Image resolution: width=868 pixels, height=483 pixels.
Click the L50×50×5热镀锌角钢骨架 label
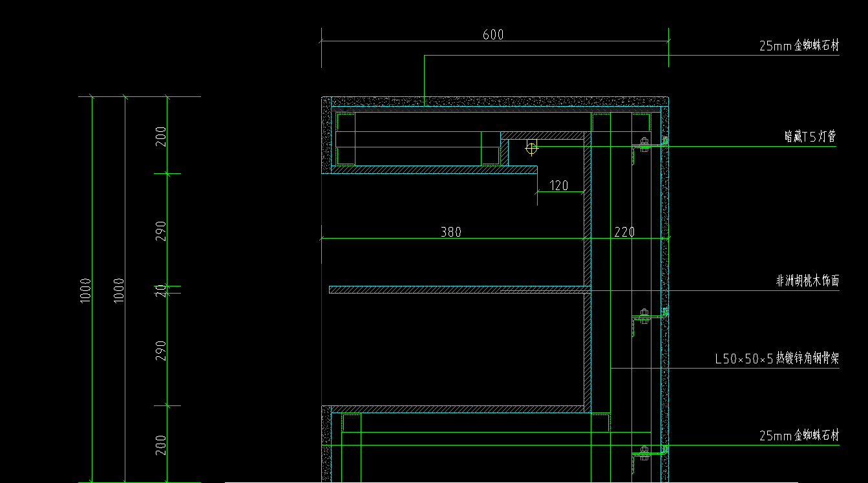point(777,359)
